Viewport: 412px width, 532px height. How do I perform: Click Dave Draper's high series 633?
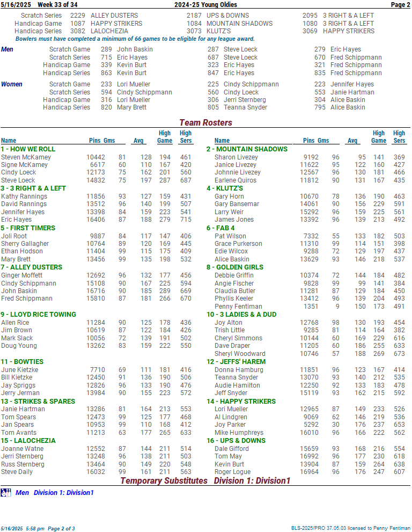point(399,346)
